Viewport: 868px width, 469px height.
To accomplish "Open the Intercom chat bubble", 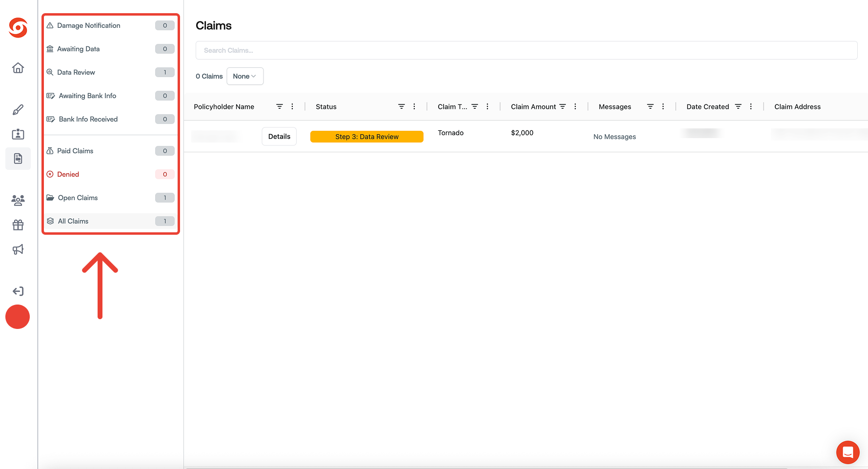I will pyautogui.click(x=848, y=452).
